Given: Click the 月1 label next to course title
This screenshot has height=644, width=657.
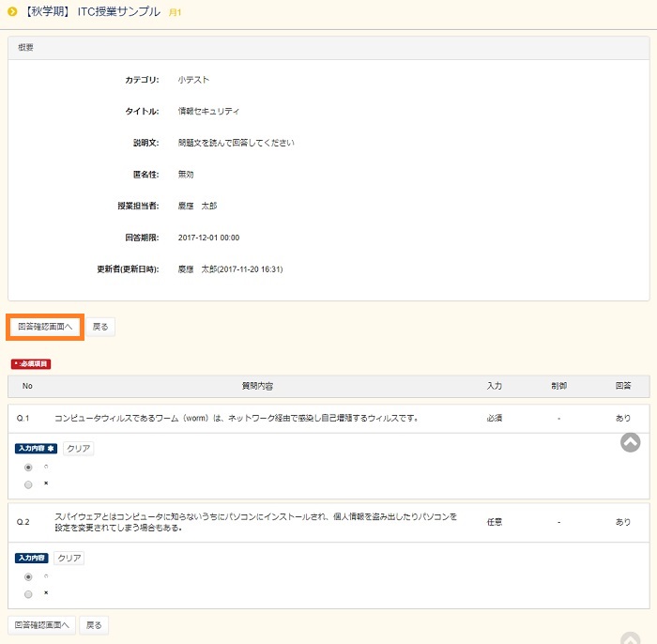Looking at the screenshot, I should tap(175, 13).
